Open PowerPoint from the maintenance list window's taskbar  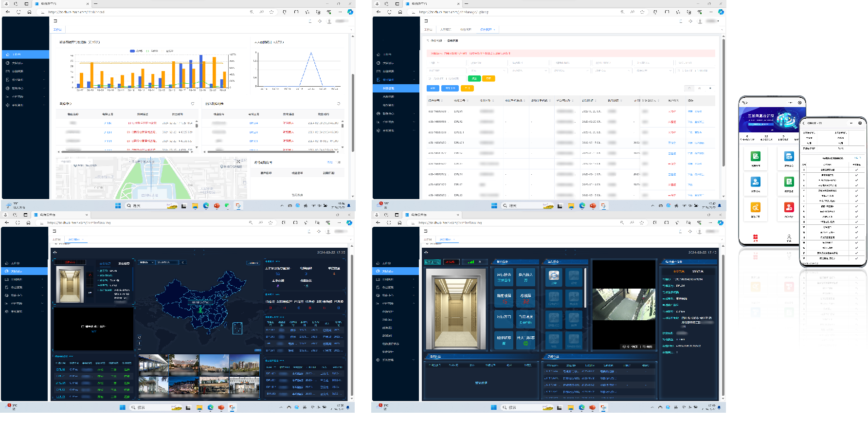(x=593, y=206)
